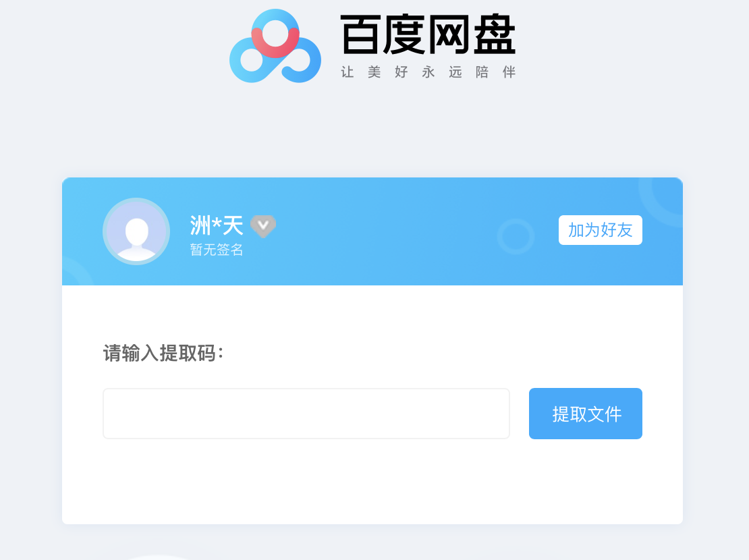Image resolution: width=749 pixels, height=560 pixels.
Task: Click the Baidu Netdisk cloud logo icon
Action: pyautogui.click(x=275, y=46)
